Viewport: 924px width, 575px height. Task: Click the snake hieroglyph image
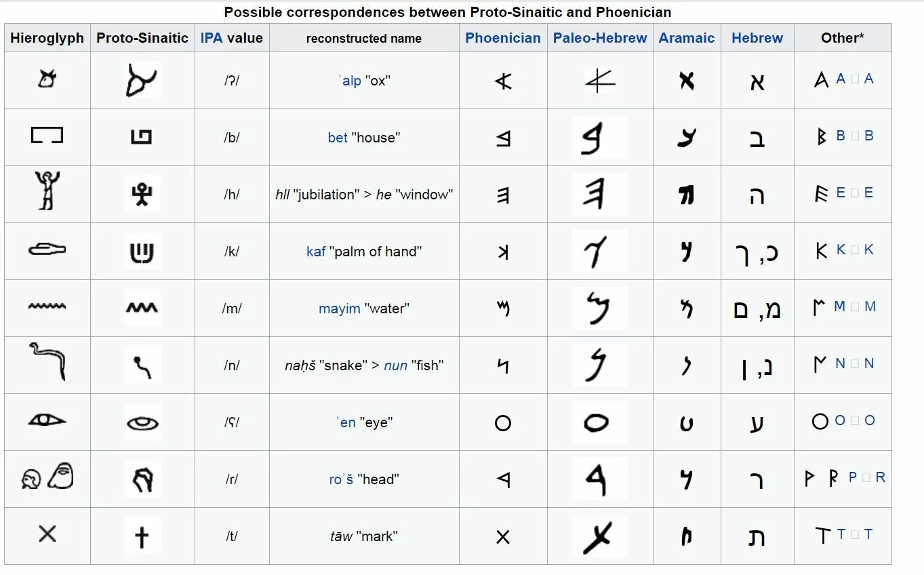tap(47, 361)
